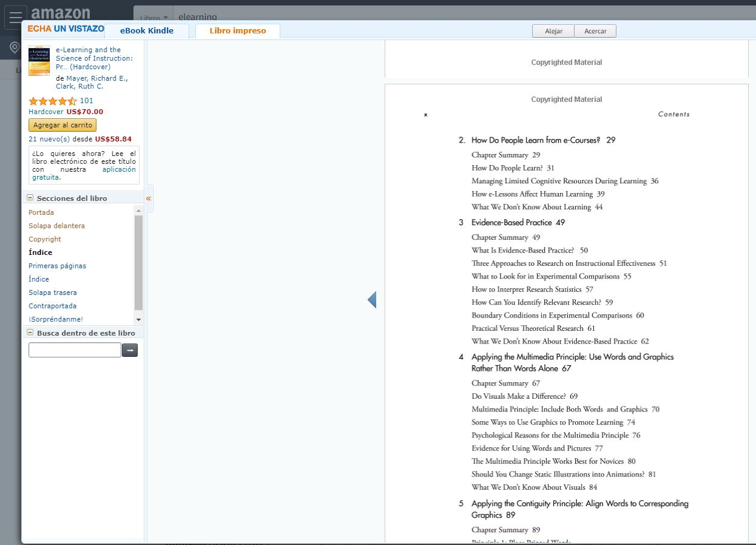Switch to the Libro impreso tab
The image size is (756, 545).
238,31
